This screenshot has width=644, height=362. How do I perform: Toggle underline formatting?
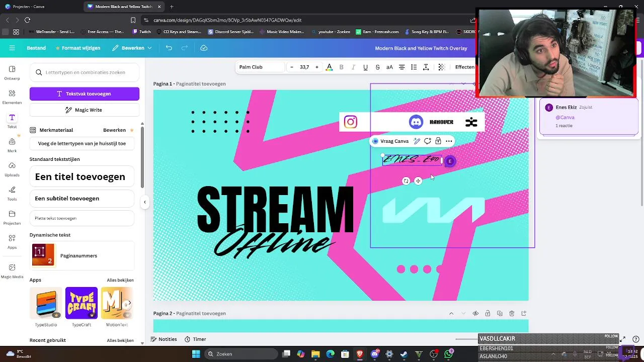click(x=365, y=67)
